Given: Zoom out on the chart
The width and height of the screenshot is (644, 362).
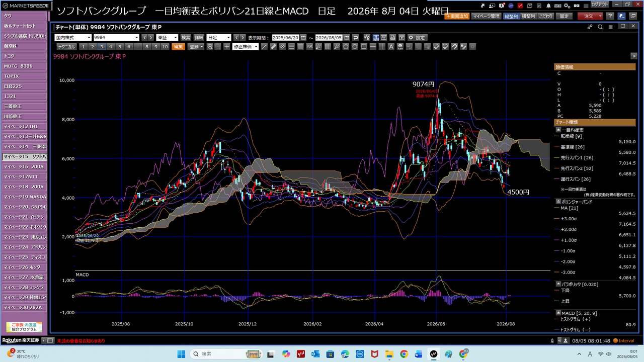Looking at the screenshot, I should (218, 47).
